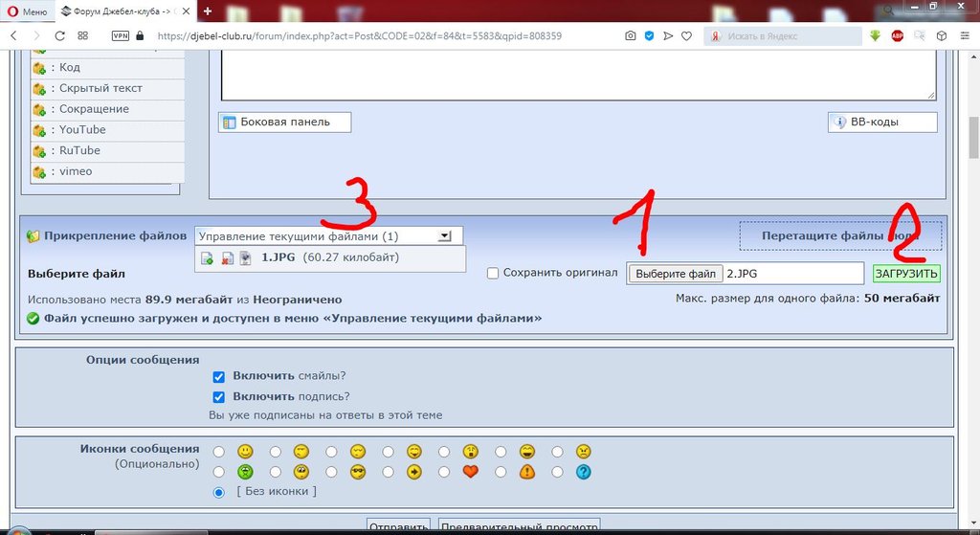Open the blue shield ad-blocker icon
This screenshot has width=980, height=535.
coord(650,35)
